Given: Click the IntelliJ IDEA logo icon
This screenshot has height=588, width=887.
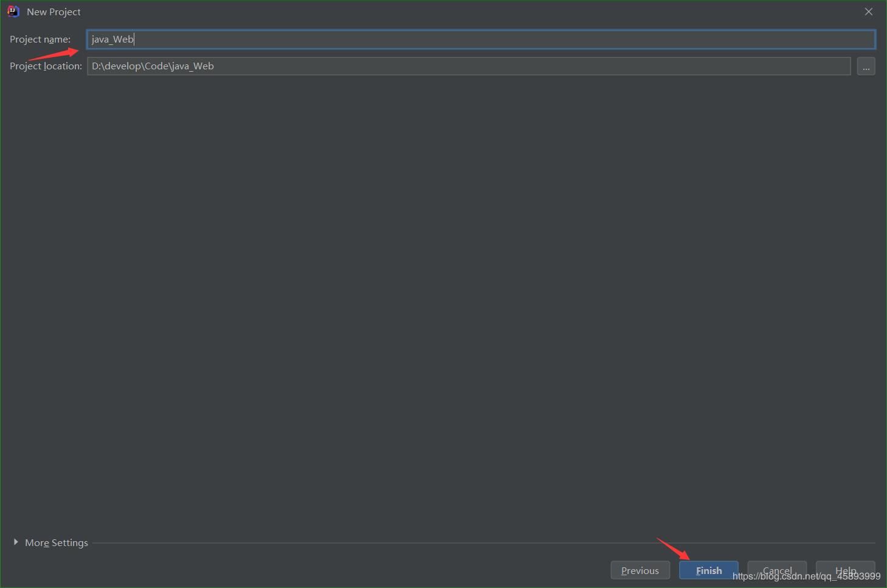Looking at the screenshot, I should tap(13, 12).
